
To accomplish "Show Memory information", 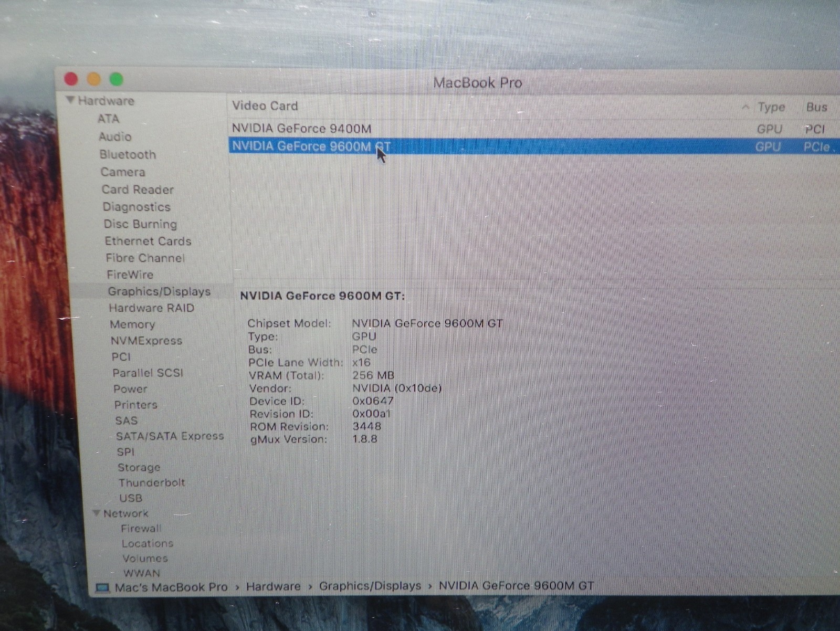I will [132, 324].
